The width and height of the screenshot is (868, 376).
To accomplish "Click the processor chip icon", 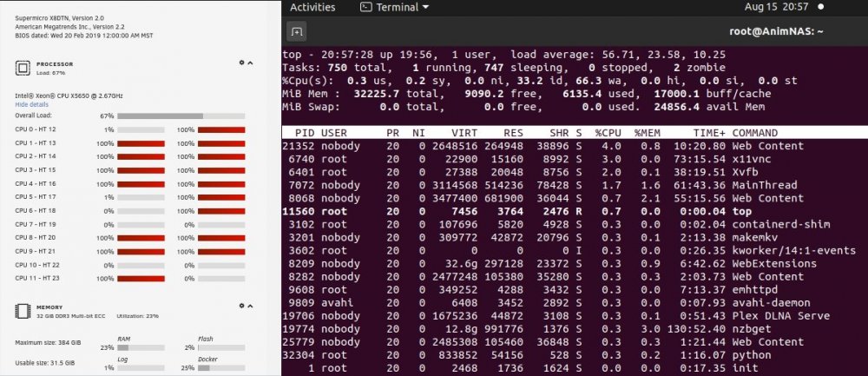I will pyautogui.click(x=23, y=68).
